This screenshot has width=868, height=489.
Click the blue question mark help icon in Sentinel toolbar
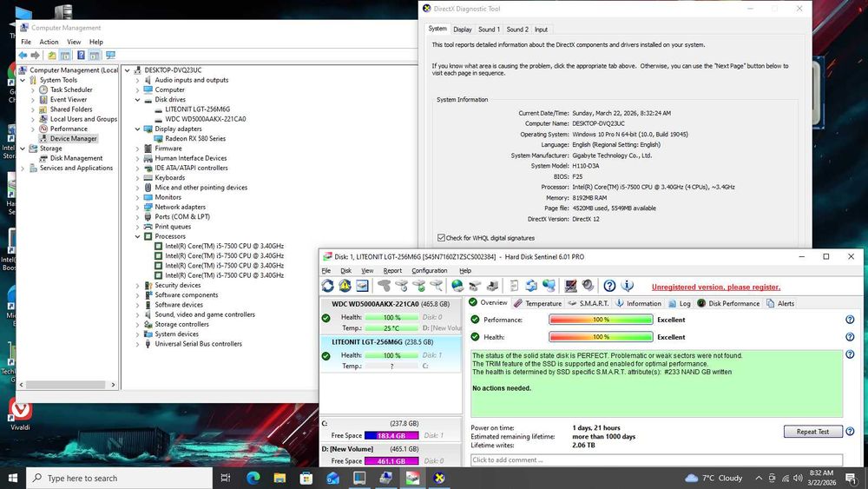609,286
